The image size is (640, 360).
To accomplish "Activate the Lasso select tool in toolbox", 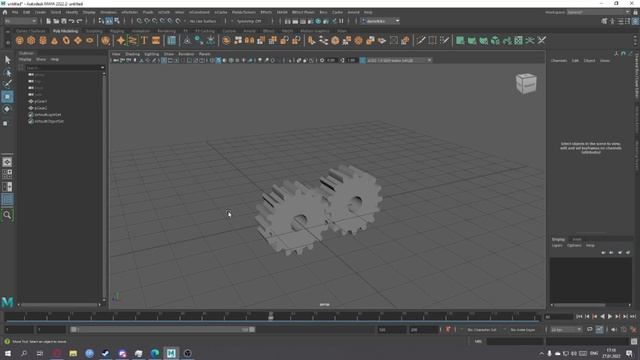I will point(7,73).
